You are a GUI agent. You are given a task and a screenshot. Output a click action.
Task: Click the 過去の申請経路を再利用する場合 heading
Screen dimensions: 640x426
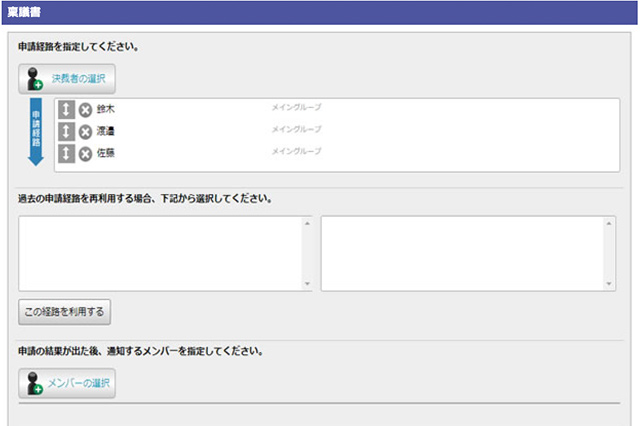tap(145, 199)
